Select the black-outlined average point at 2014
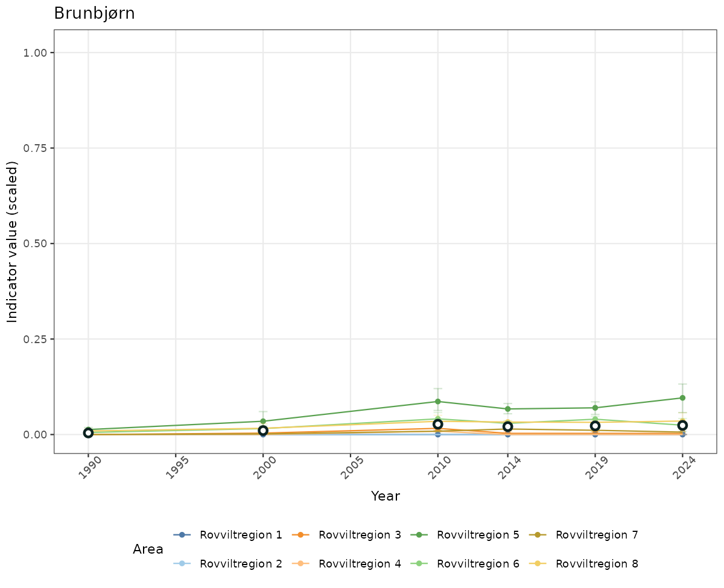The image size is (724, 588). click(508, 426)
